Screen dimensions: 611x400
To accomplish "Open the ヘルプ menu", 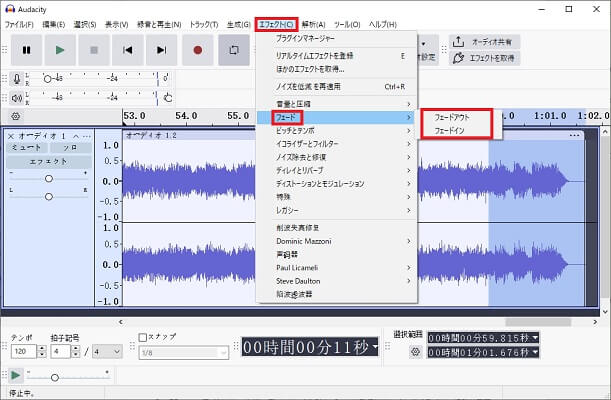I will pyautogui.click(x=383, y=25).
